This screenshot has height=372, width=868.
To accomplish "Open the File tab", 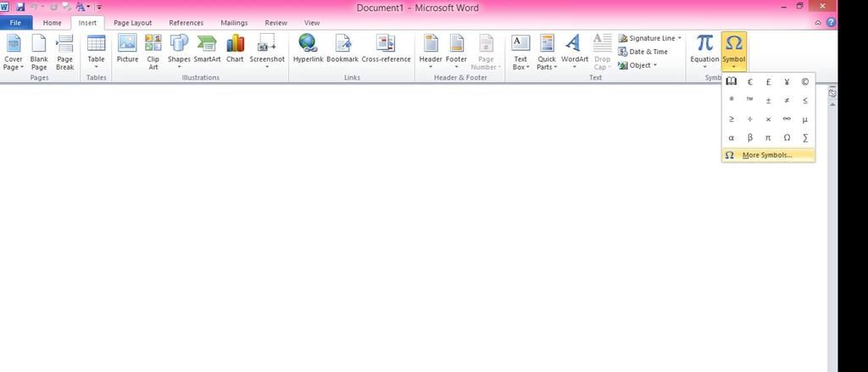I will 15,23.
